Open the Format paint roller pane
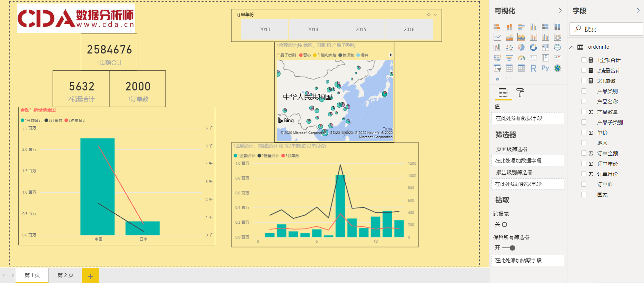The width and height of the screenshot is (644, 283). coord(520,92)
